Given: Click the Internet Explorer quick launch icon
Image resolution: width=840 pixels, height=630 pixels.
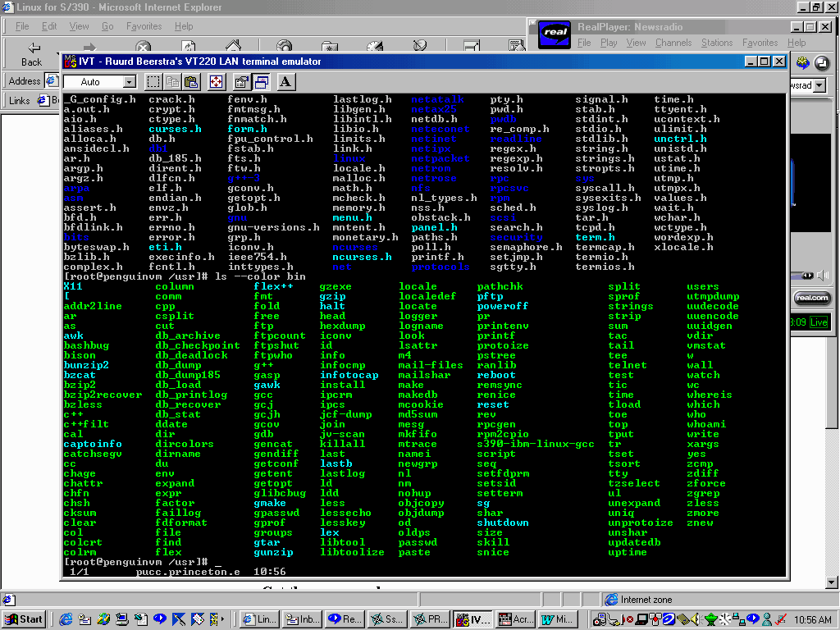Looking at the screenshot, I should click(x=66, y=619).
